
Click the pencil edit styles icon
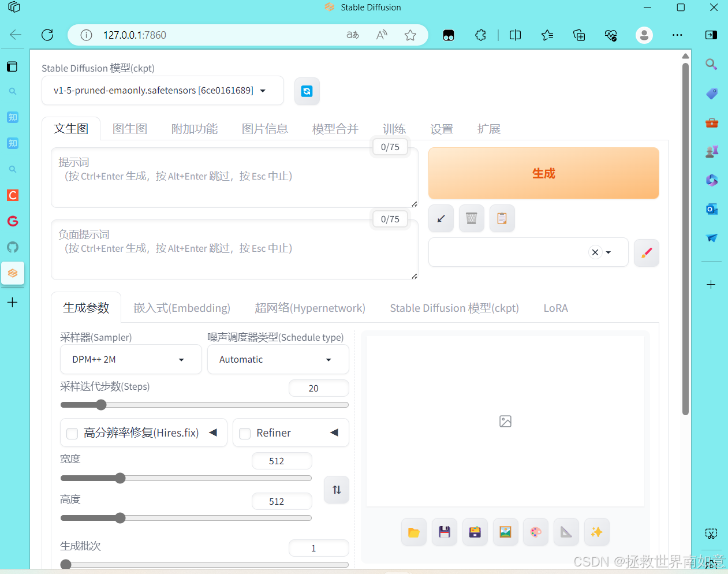tap(647, 252)
